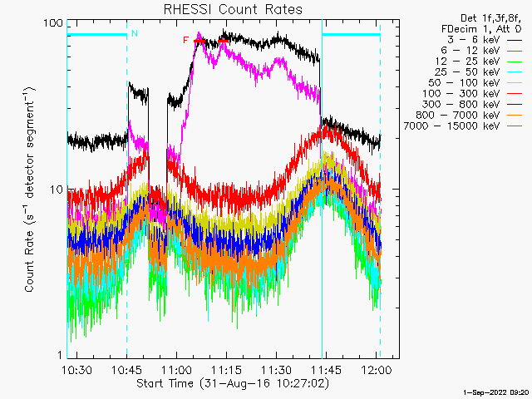Click the second red flare bar near 11:14
Screen dimensions: 532x399
224,41
